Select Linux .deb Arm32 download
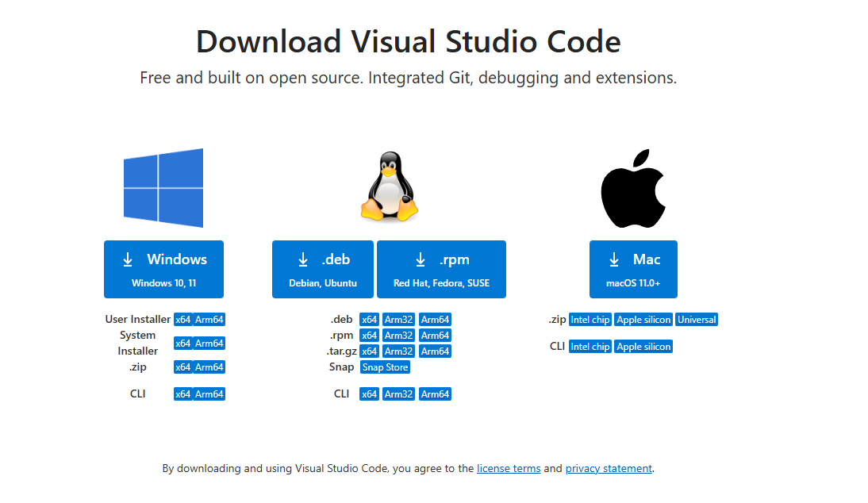The width and height of the screenshot is (868, 503). [398, 320]
